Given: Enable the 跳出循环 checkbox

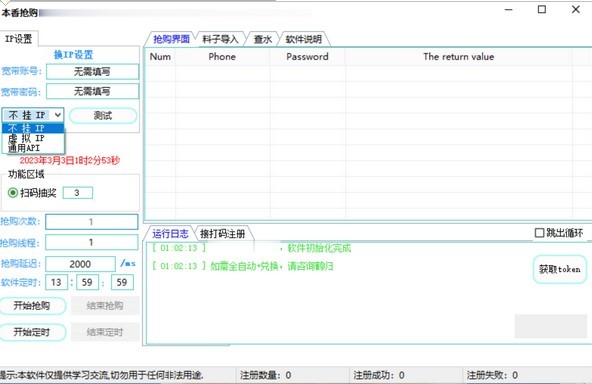Looking at the screenshot, I should [x=539, y=233].
